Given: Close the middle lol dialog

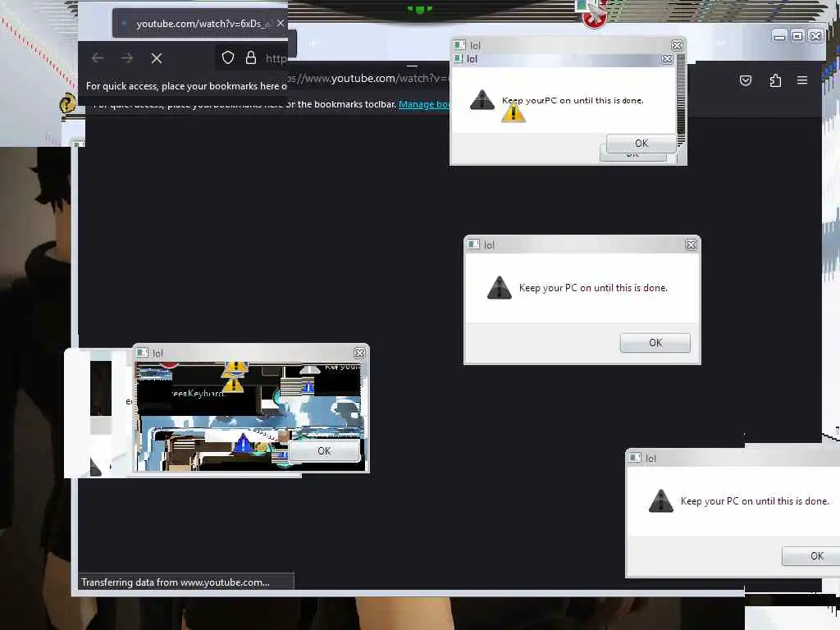Looking at the screenshot, I should (691, 244).
